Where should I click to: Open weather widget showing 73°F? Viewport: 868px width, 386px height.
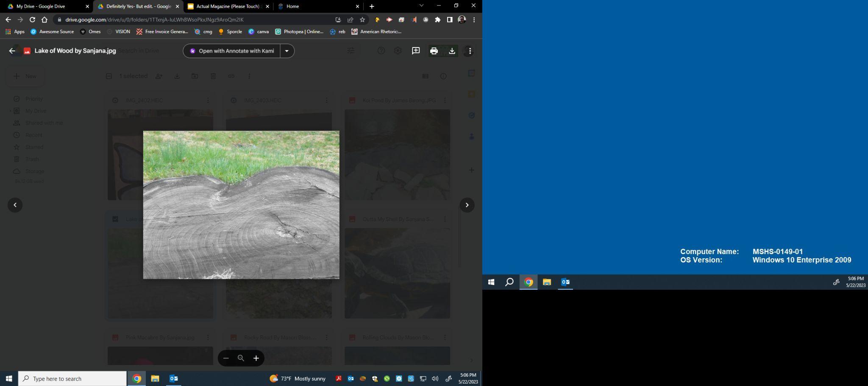tap(298, 379)
